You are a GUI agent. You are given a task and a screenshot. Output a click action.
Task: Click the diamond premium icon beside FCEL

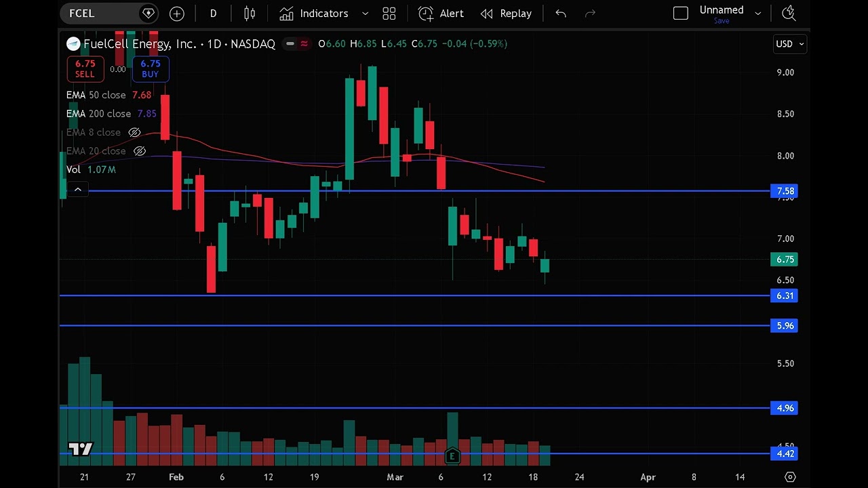[x=149, y=13]
